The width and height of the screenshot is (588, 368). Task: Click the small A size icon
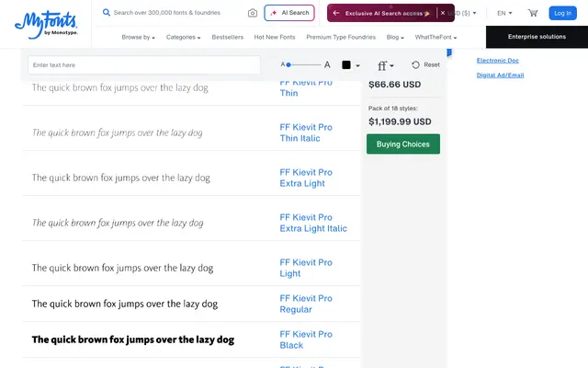[283, 64]
